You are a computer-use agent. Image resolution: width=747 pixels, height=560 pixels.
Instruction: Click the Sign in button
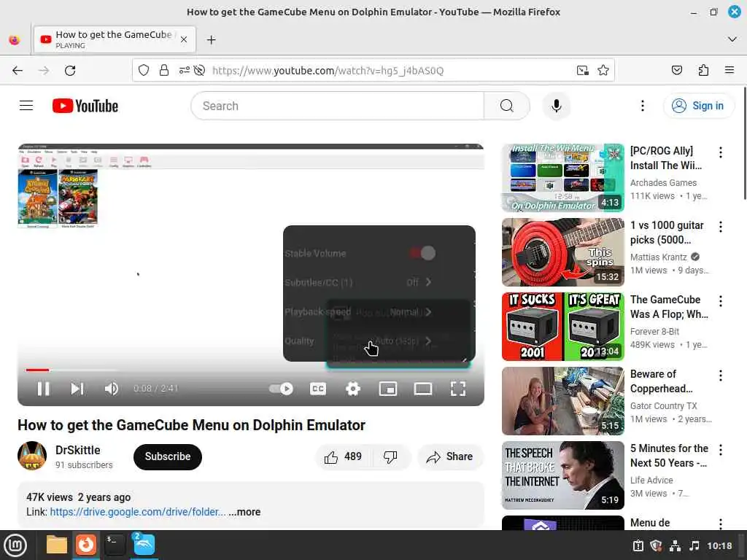(698, 106)
